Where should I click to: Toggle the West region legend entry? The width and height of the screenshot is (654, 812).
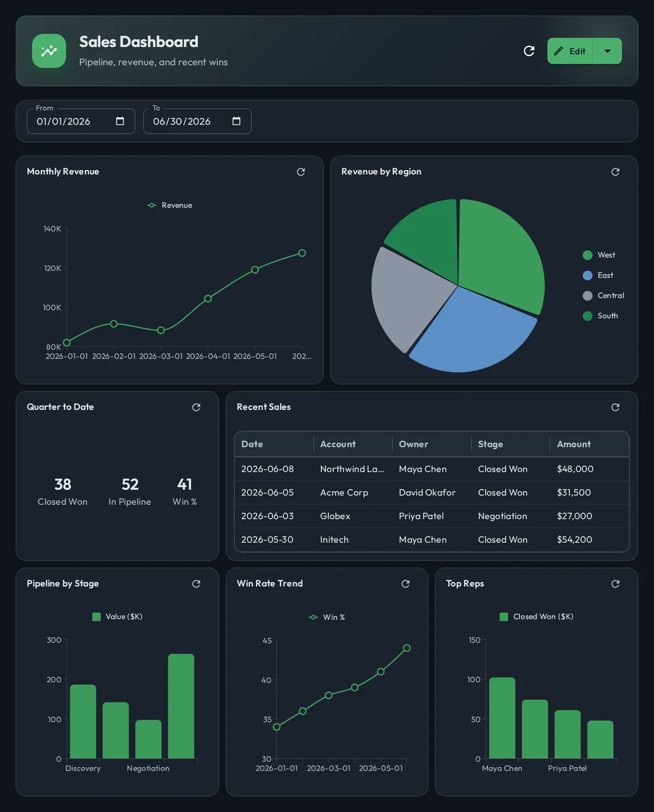point(599,255)
